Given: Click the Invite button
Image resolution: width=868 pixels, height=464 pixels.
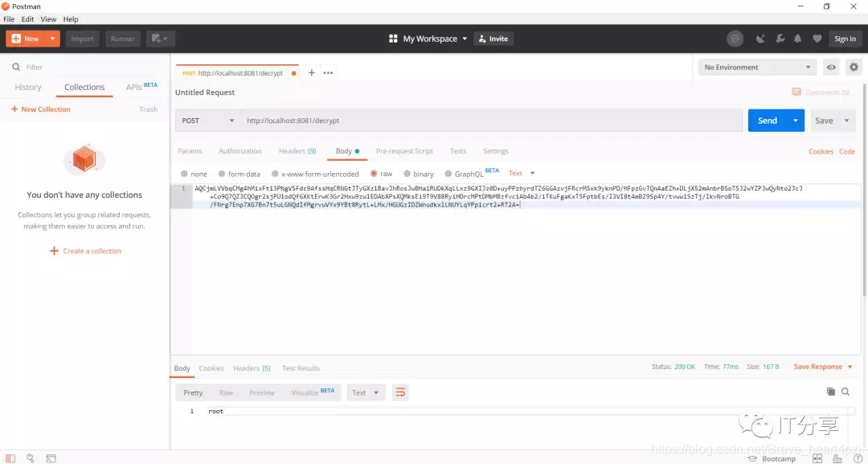Looking at the screenshot, I should point(493,39).
